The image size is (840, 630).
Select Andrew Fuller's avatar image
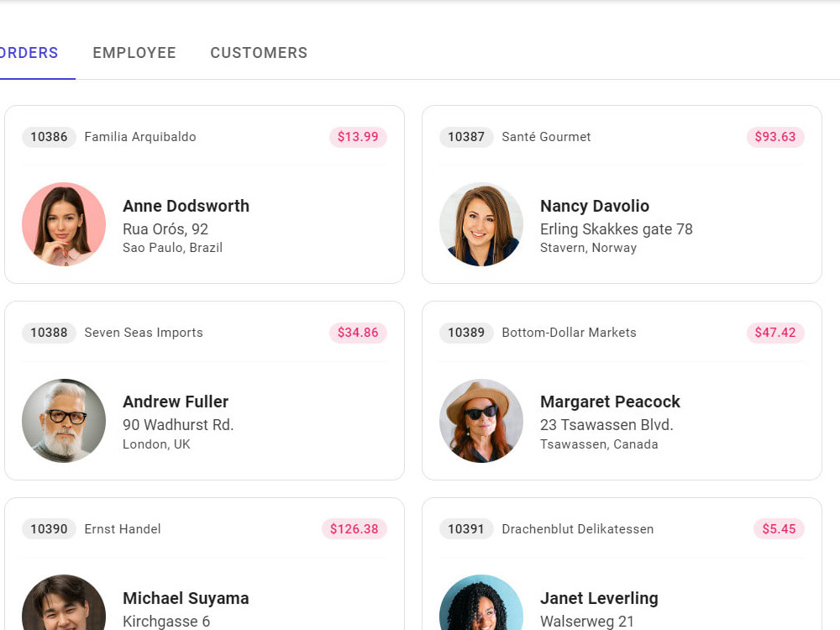[64, 421]
